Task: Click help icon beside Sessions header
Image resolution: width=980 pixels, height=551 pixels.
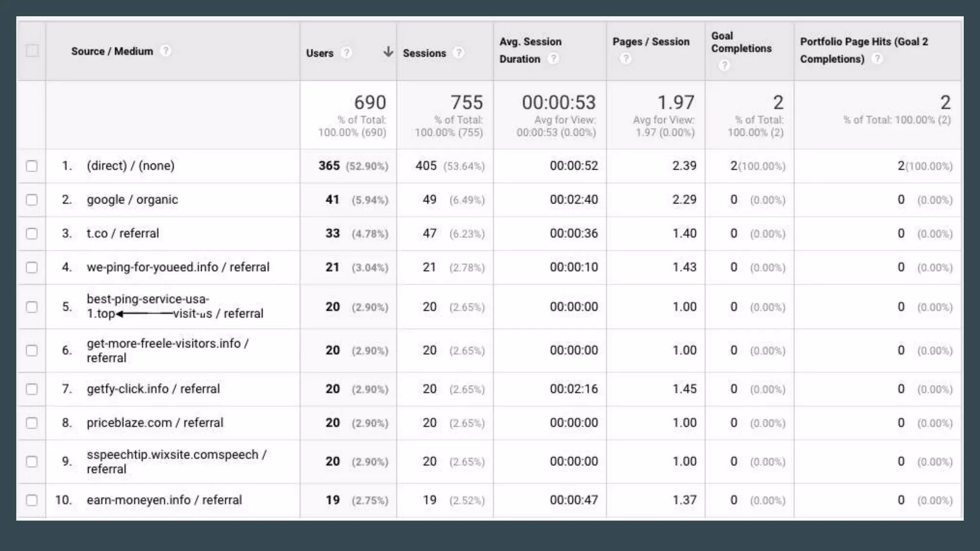Action: point(458,53)
